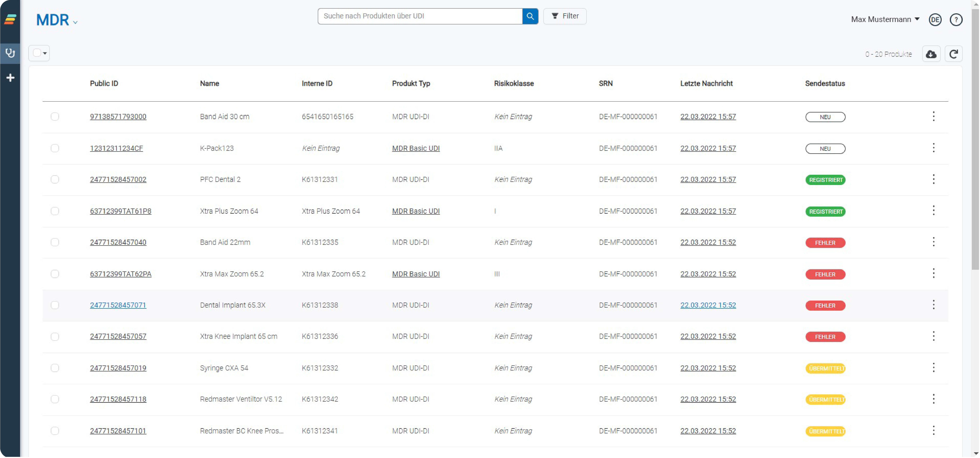Refresh the product list

[x=953, y=54]
